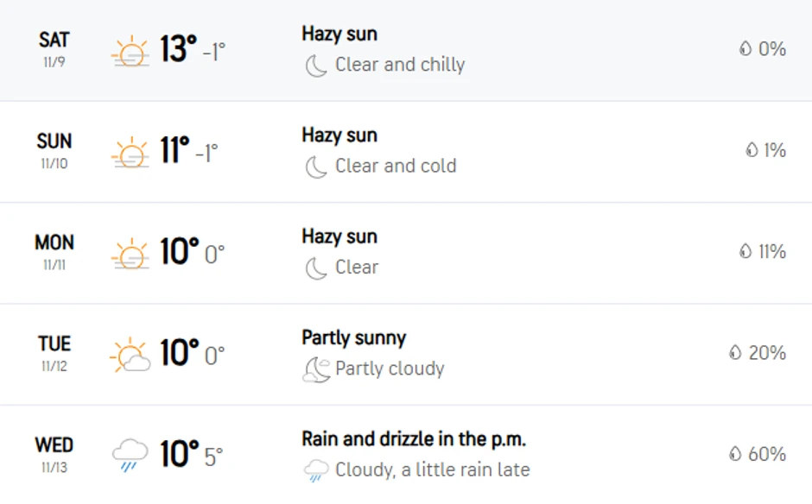Click raindrop icon next to 60%
Image resolution: width=812 pixels, height=504 pixels.
736,454
